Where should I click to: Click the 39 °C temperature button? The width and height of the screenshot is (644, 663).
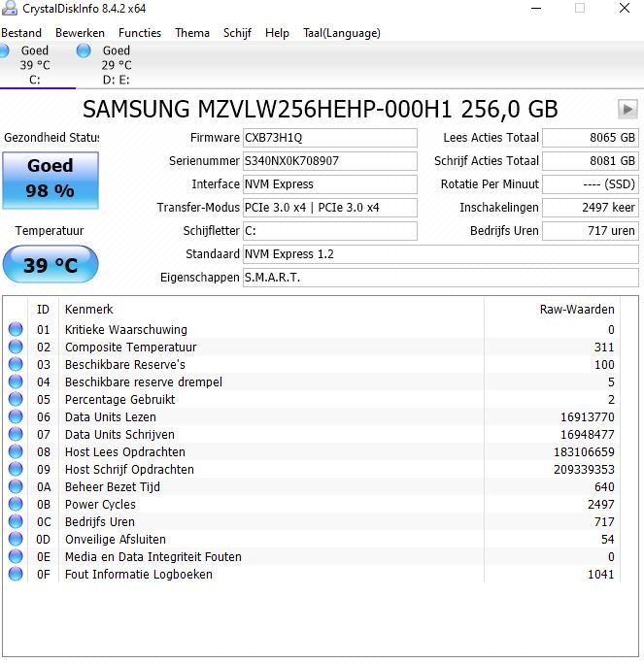pos(51,264)
